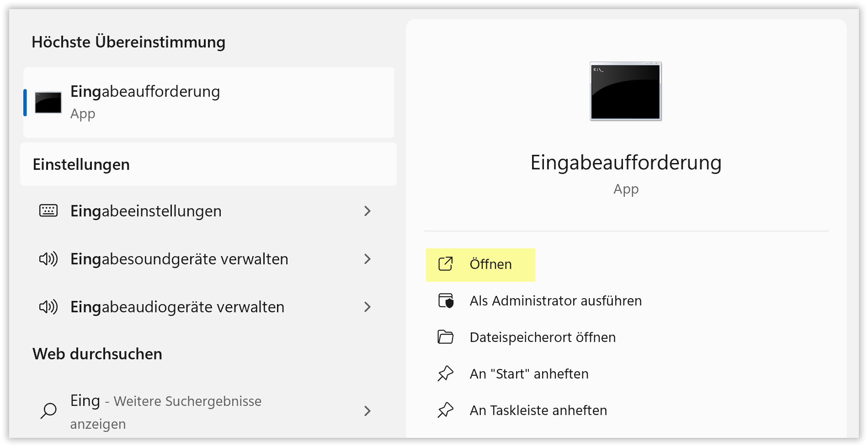Expand the web search result chevron

pyautogui.click(x=367, y=411)
